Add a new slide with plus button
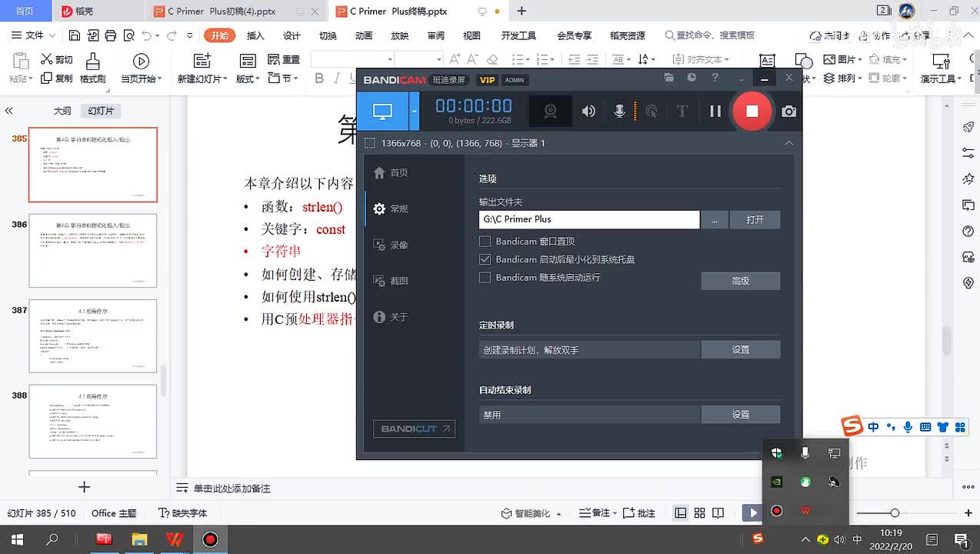This screenshot has width=980, height=554. point(85,487)
